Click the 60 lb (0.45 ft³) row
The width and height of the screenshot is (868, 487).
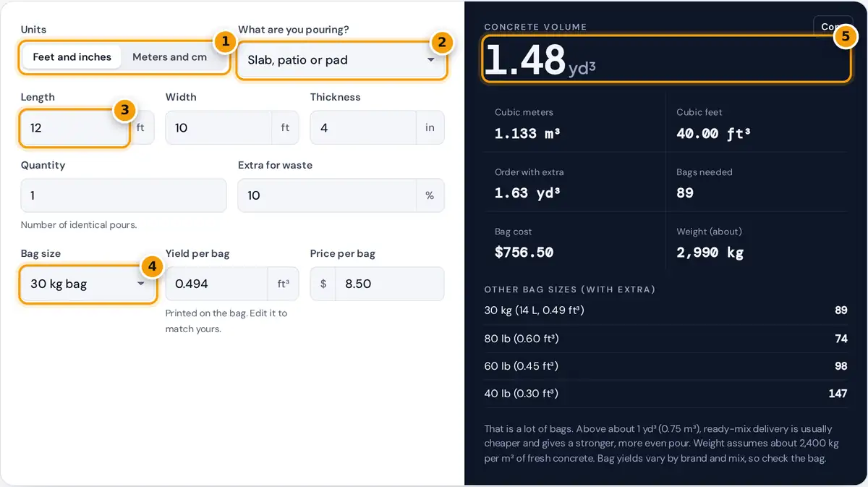click(x=665, y=366)
